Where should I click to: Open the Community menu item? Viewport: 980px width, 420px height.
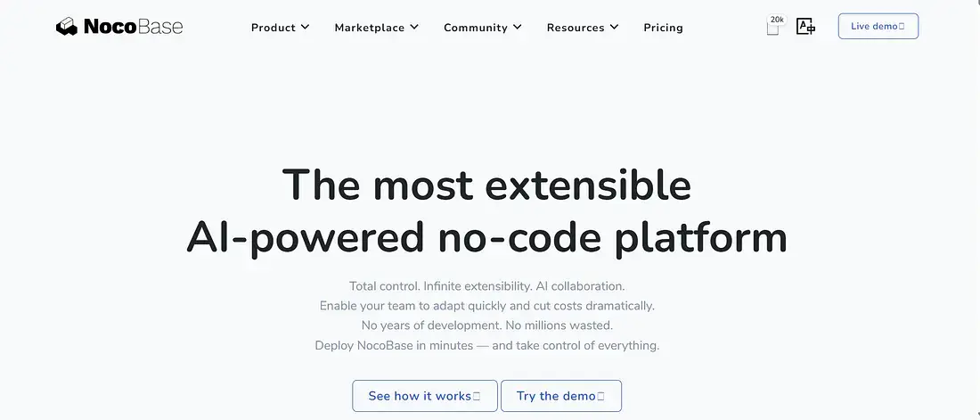(x=475, y=28)
